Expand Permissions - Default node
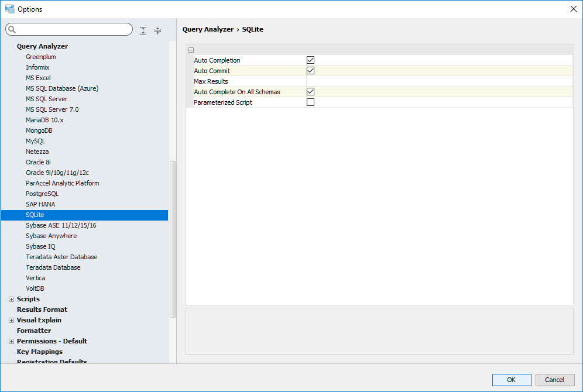 point(11,342)
